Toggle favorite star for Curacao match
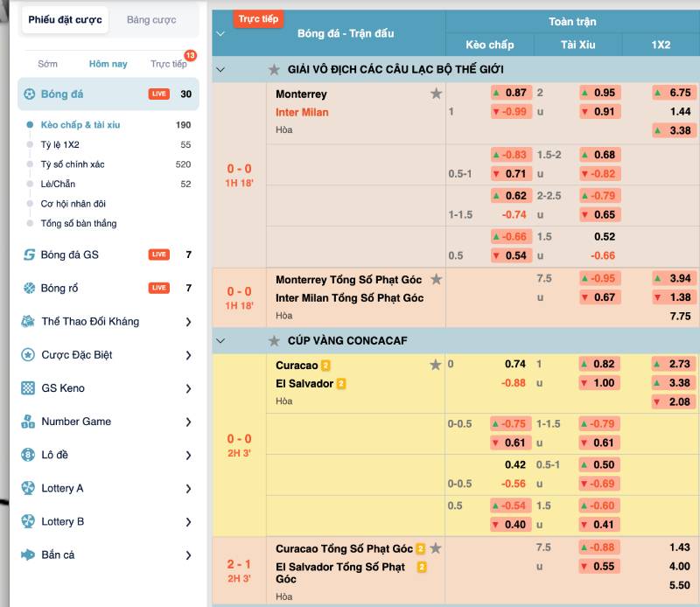This screenshot has height=607, width=700. coord(436,365)
